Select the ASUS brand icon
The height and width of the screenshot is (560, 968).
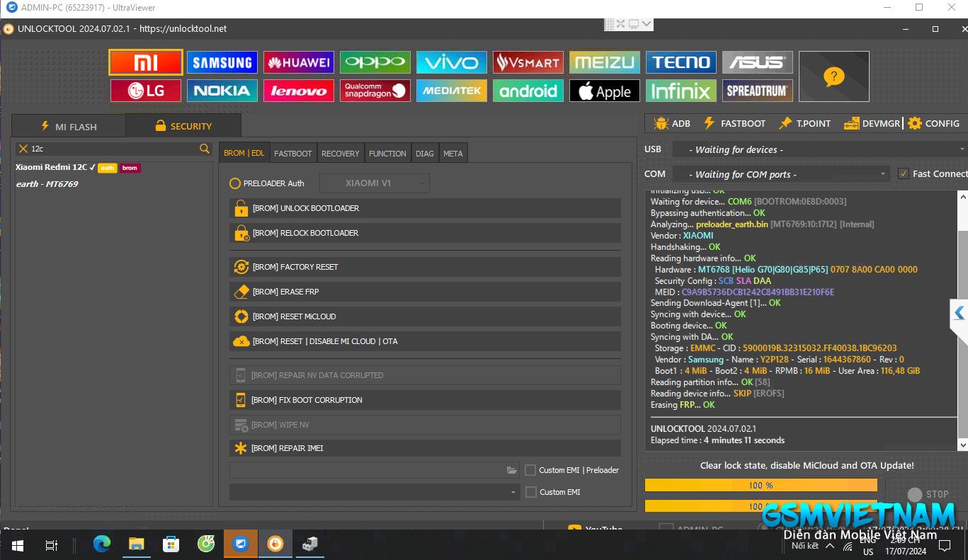758,62
